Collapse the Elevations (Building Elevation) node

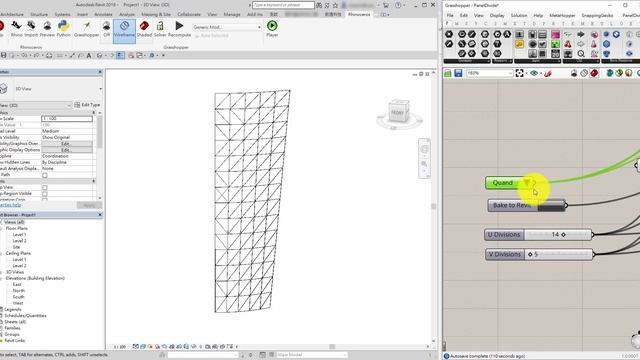coord(1,278)
